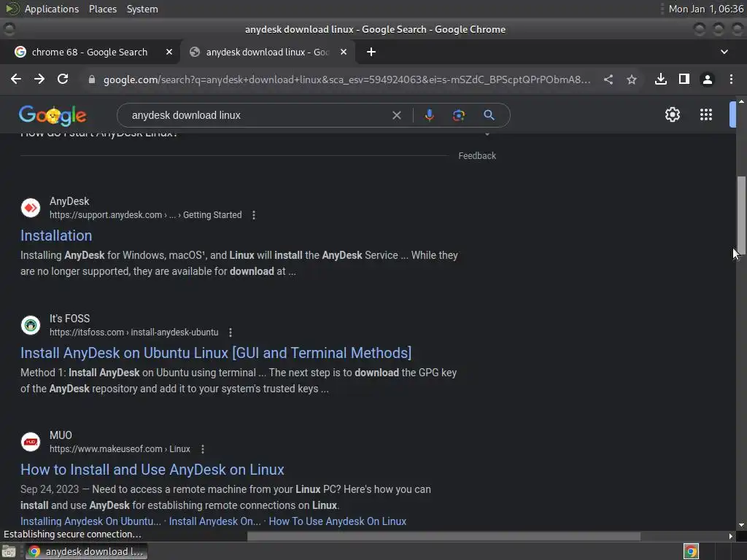Open the Places menu
This screenshot has width=747, height=560.
click(x=102, y=9)
